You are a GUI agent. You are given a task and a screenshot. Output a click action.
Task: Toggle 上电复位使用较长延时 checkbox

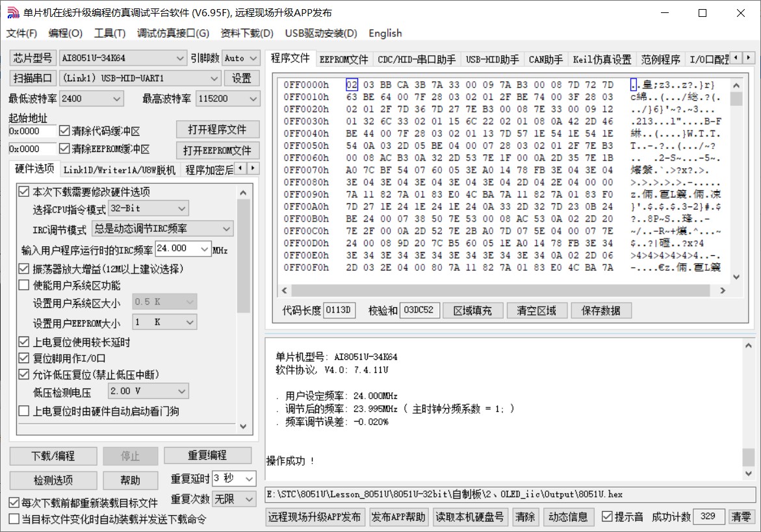click(x=24, y=342)
